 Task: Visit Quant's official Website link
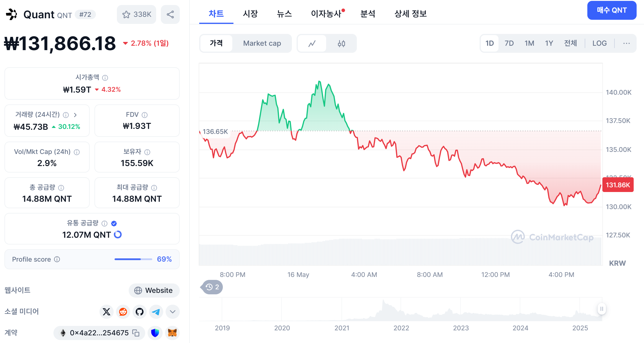tap(154, 290)
